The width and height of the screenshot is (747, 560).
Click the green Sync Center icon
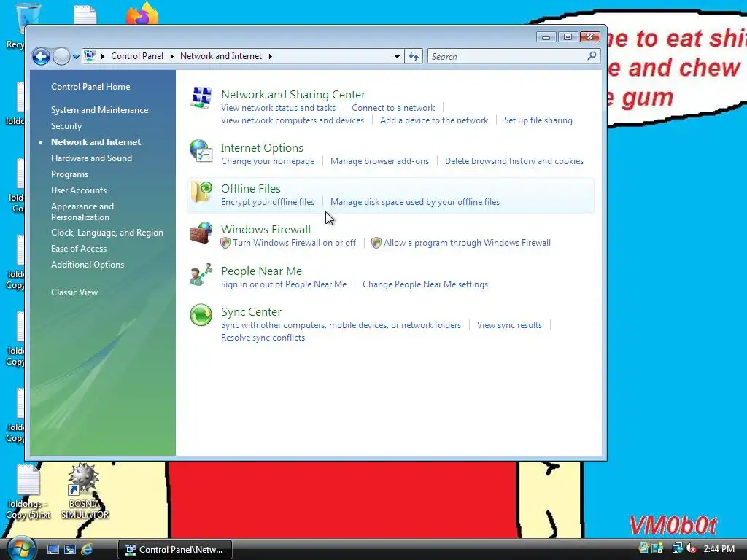click(201, 315)
